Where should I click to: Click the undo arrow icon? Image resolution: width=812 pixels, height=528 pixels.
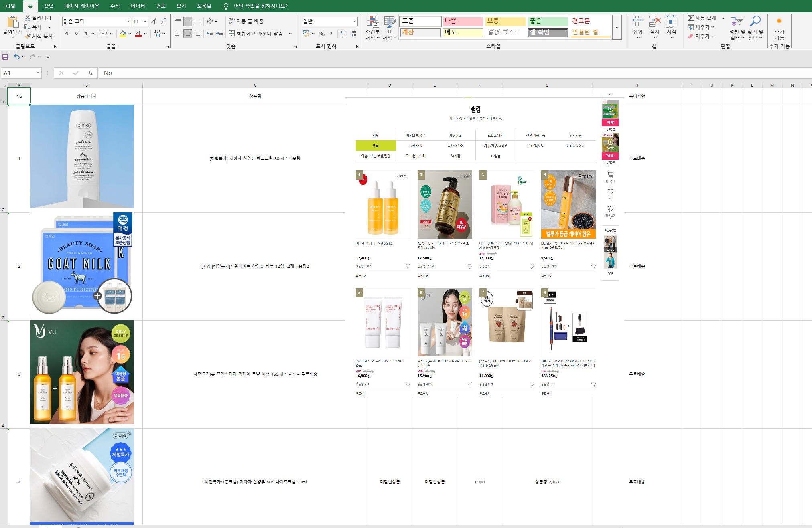point(16,57)
